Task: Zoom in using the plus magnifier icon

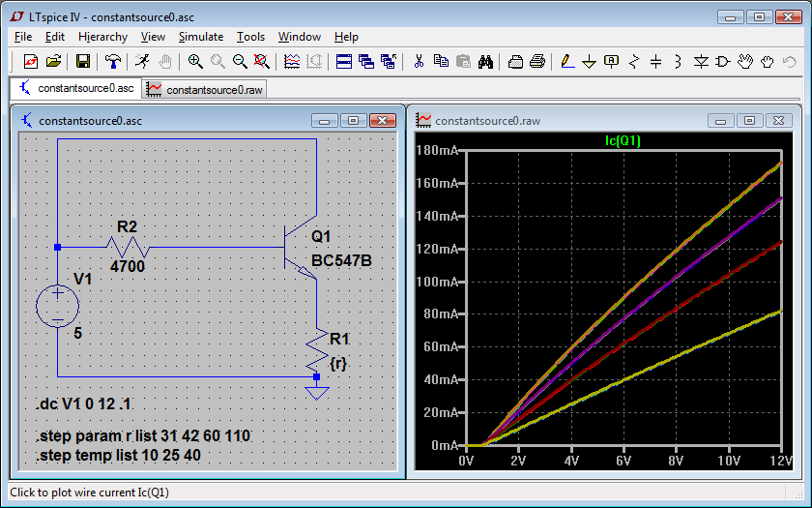Action: (194, 62)
